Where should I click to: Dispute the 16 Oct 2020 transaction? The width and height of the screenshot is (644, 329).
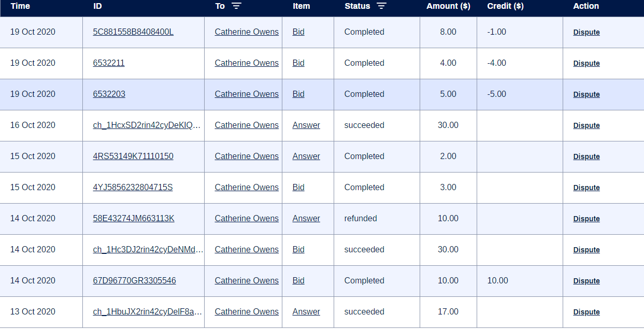(586, 125)
